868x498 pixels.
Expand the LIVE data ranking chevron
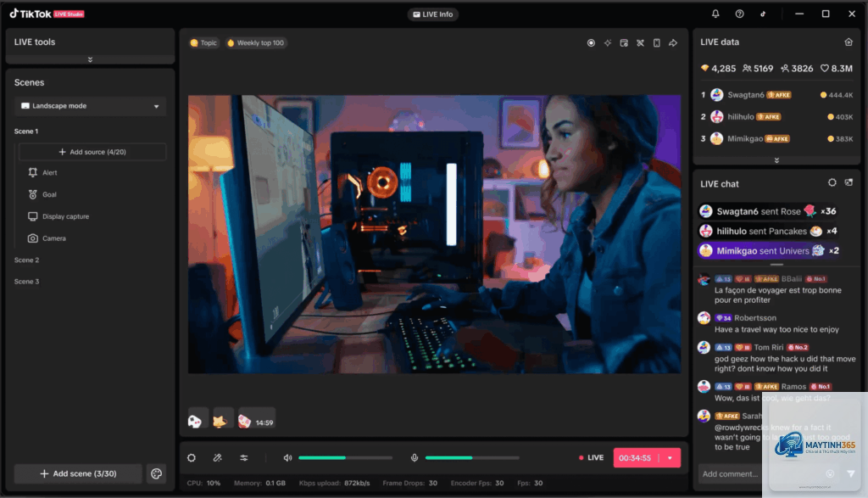776,160
